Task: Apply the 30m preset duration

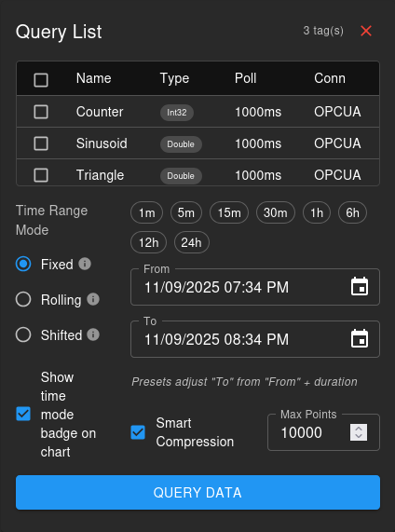Action: 275,212
